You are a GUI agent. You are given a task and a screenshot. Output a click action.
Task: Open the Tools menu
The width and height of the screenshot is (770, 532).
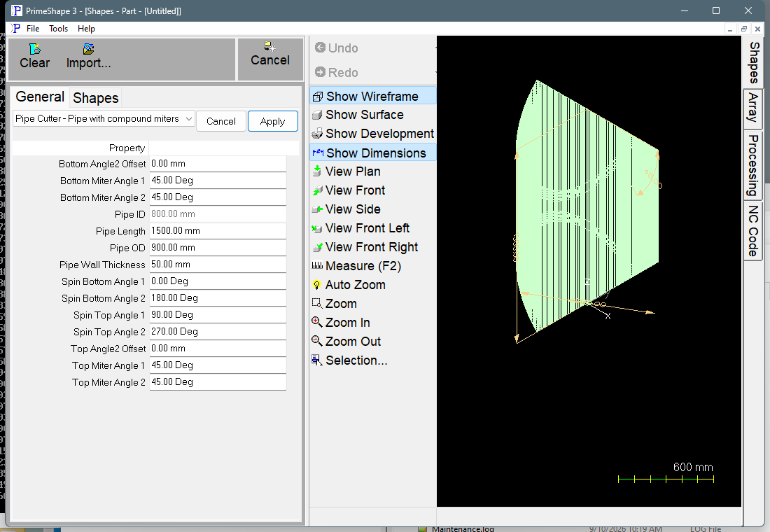pos(58,29)
